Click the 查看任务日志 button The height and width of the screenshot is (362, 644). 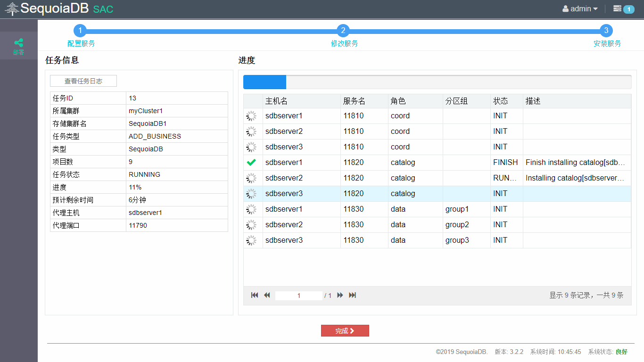tap(83, 81)
